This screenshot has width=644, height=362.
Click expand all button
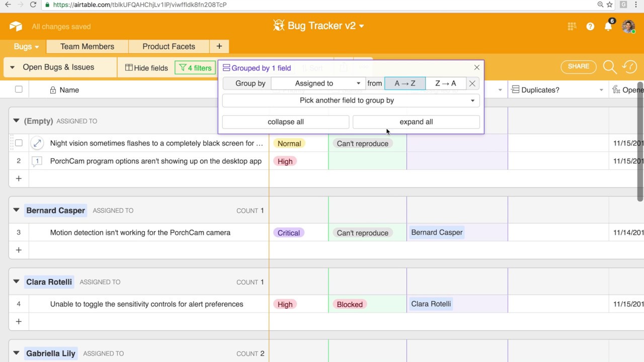(x=416, y=122)
